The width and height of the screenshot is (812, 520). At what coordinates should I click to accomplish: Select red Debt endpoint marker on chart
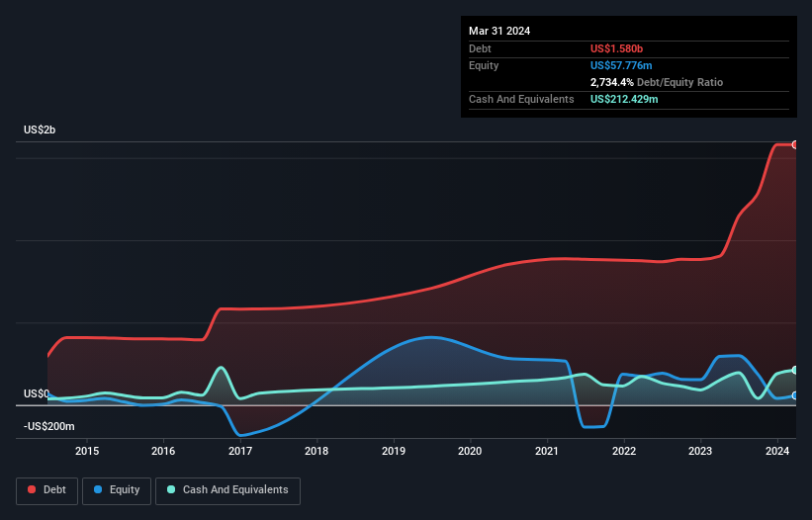click(x=795, y=145)
